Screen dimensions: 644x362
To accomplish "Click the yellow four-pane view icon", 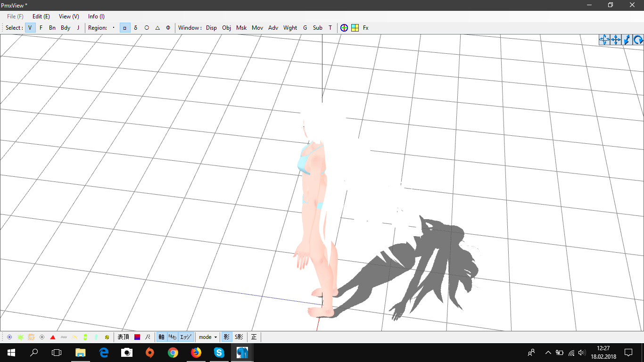I will [355, 28].
